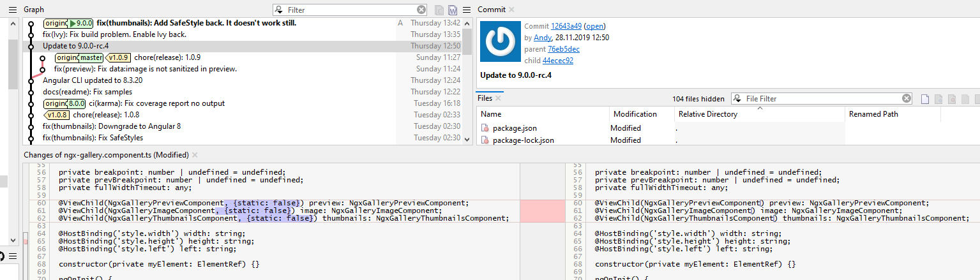The height and width of the screenshot is (280, 980).
Task: Click the package.json modified file icon
Action: pyautogui.click(x=485, y=128)
